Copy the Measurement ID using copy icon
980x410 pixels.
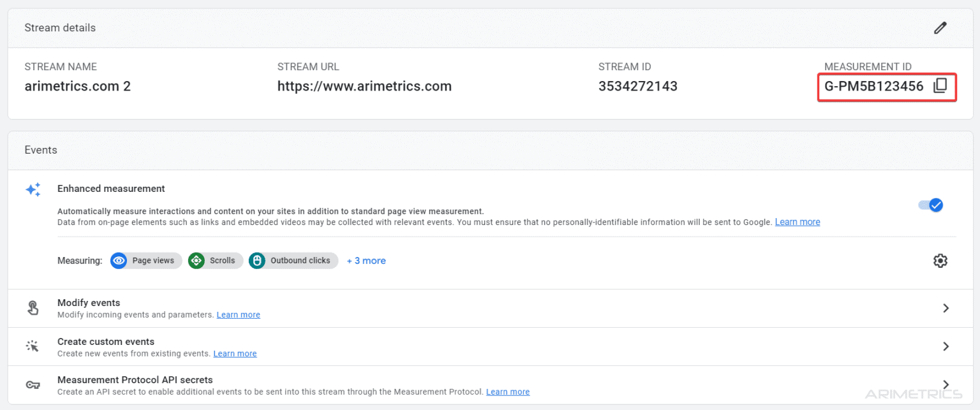940,86
